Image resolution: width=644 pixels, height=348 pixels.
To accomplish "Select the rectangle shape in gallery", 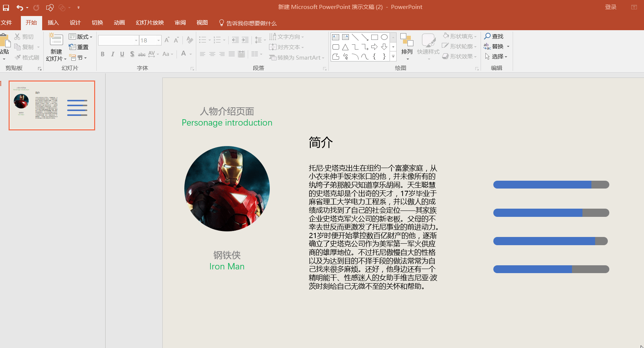I will (x=375, y=37).
